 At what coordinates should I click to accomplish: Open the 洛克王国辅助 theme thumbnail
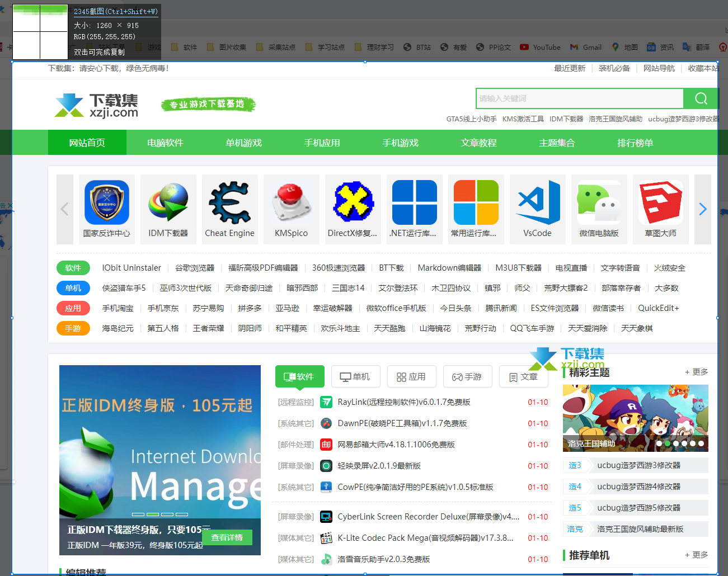636,418
